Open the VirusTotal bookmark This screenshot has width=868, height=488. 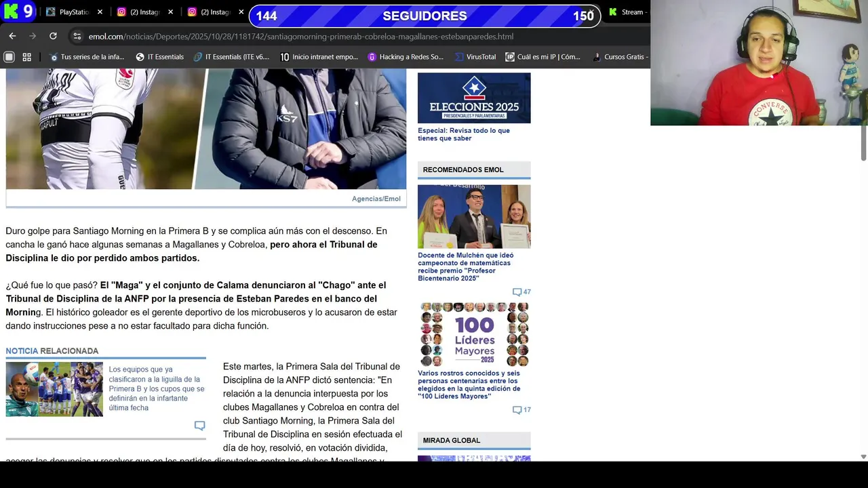[x=475, y=57]
